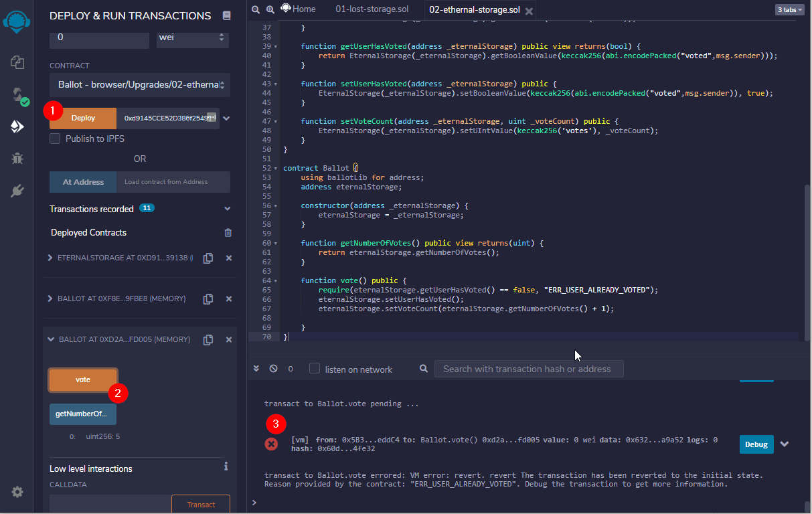Image resolution: width=812 pixels, height=514 pixels.
Task: Open the Debugger bug icon
Action: click(17, 159)
